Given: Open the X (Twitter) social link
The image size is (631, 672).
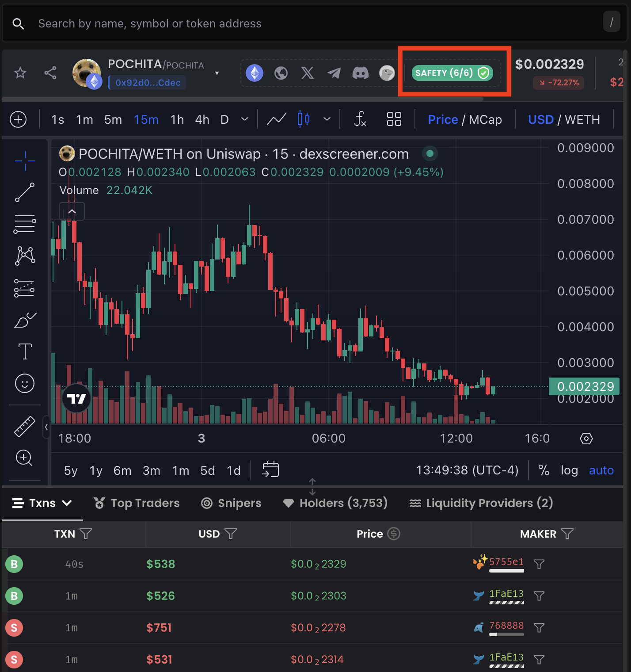Looking at the screenshot, I should point(307,73).
